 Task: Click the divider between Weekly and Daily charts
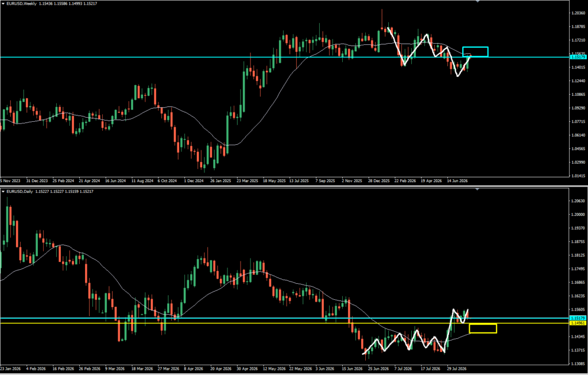pos(294,186)
